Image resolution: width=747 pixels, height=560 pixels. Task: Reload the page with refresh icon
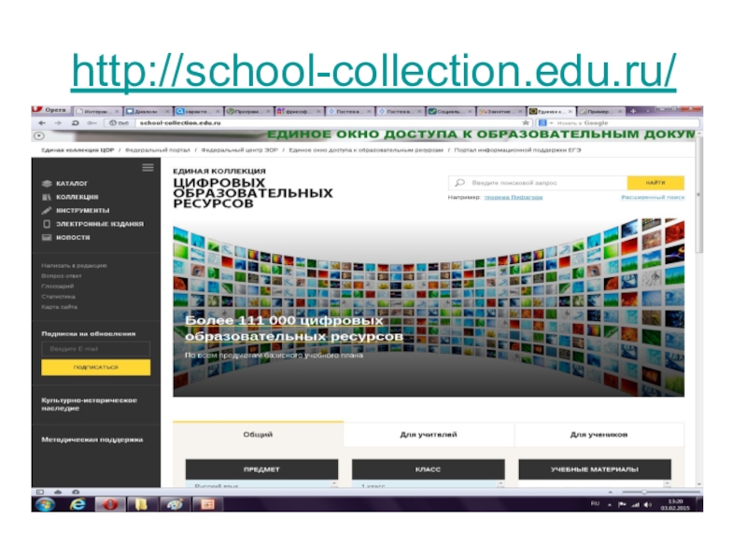(x=75, y=123)
